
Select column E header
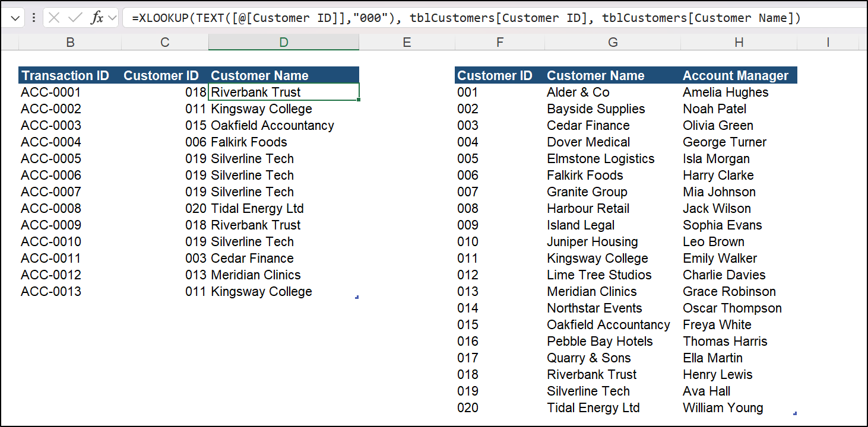click(x=407, y=42)
